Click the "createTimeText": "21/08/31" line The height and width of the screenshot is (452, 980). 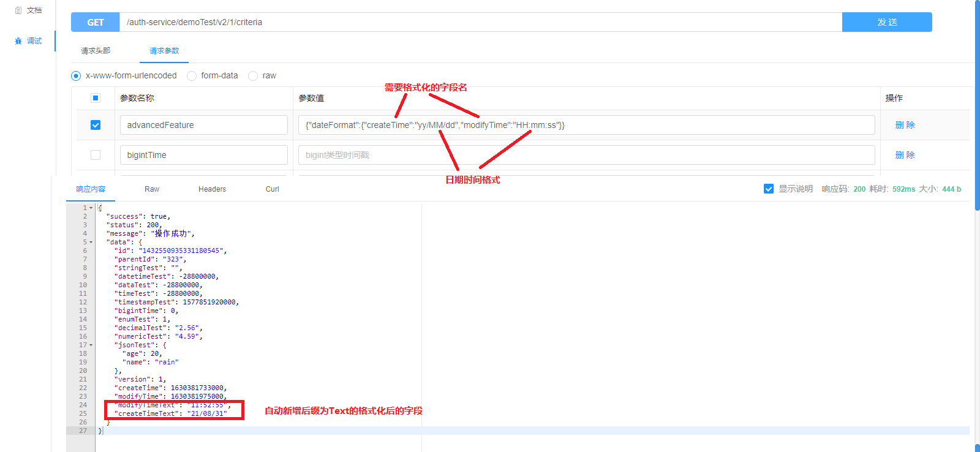170,413
